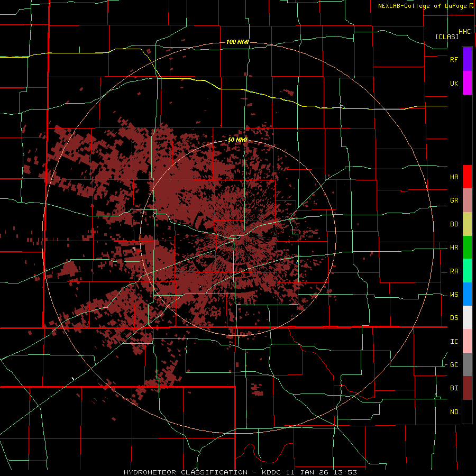
Task: Select the gray GC legend swatch
Action: (x=467, y=364)
